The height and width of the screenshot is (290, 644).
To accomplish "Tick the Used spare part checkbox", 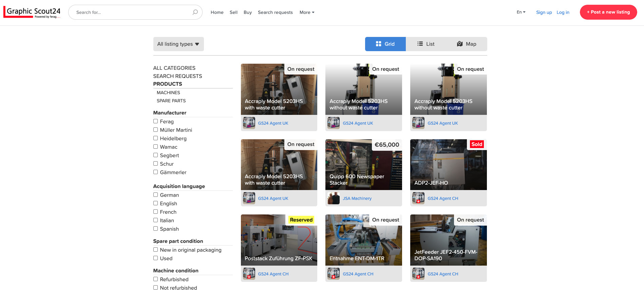I will (155, 258).
